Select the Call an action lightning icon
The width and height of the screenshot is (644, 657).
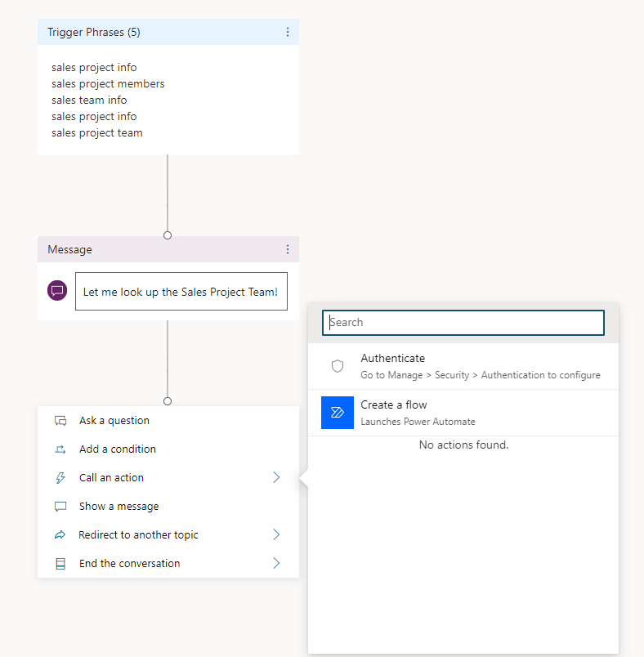[60, 477]
